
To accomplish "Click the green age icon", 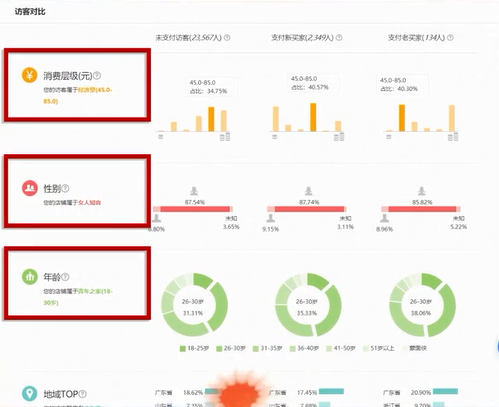I will click(30, 277).
